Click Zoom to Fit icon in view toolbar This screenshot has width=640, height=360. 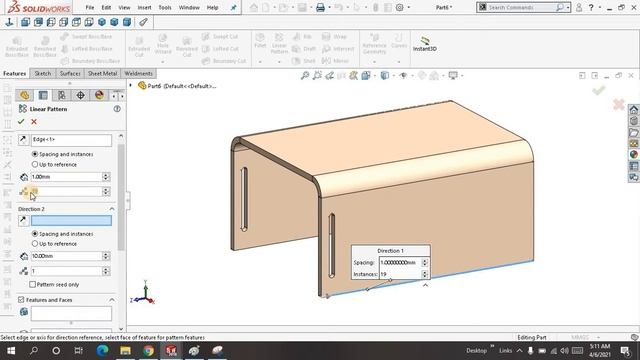pyautogui.click(x=305, y=76)
